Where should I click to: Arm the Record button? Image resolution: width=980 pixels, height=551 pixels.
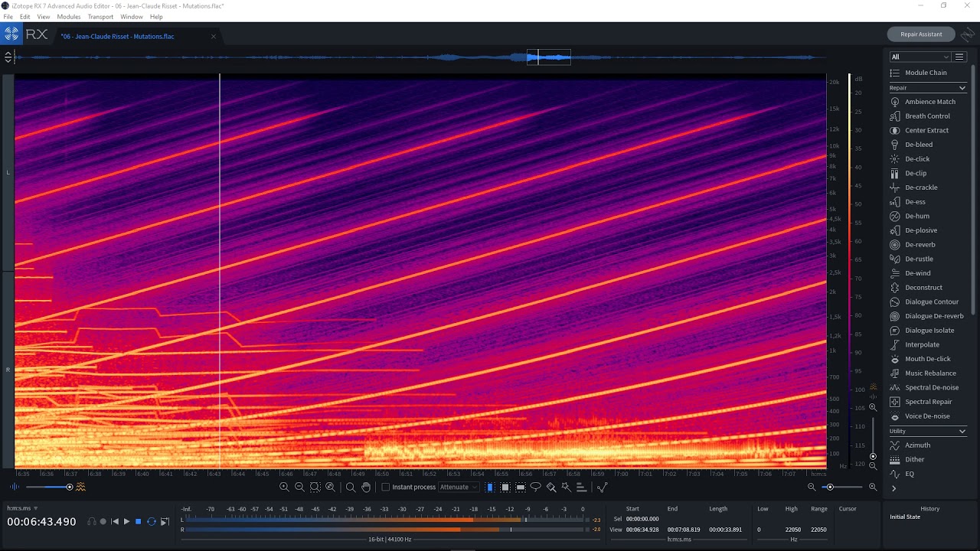tap(103, 522)
